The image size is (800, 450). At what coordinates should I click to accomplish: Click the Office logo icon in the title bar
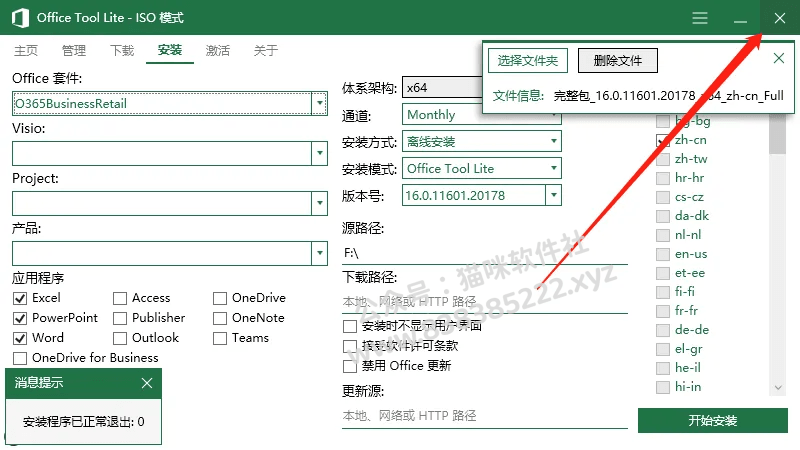(20, 18)
